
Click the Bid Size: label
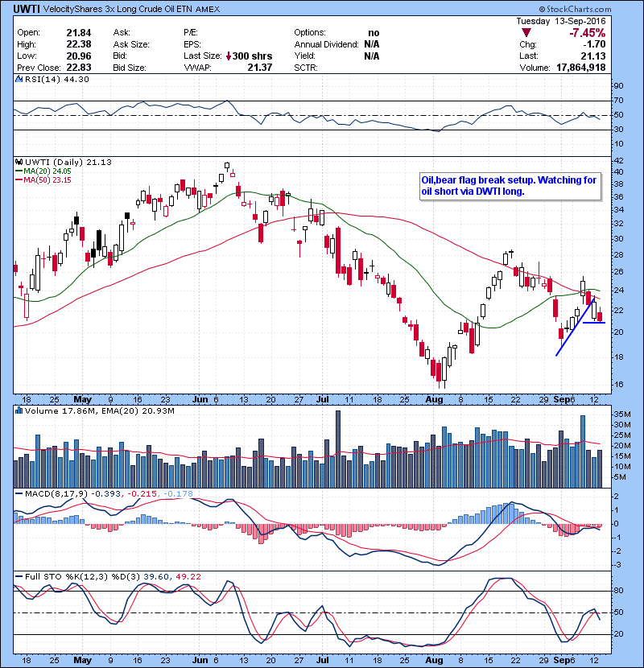tap(129, 68)
